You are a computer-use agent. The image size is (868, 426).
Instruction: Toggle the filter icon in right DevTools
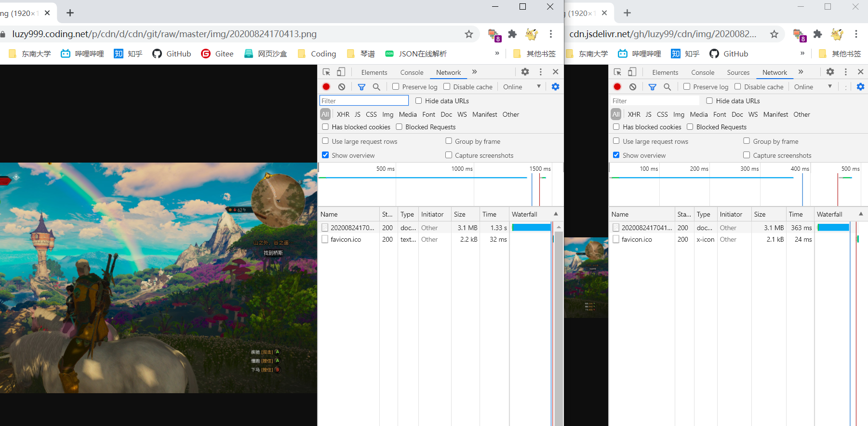[653, 87]
